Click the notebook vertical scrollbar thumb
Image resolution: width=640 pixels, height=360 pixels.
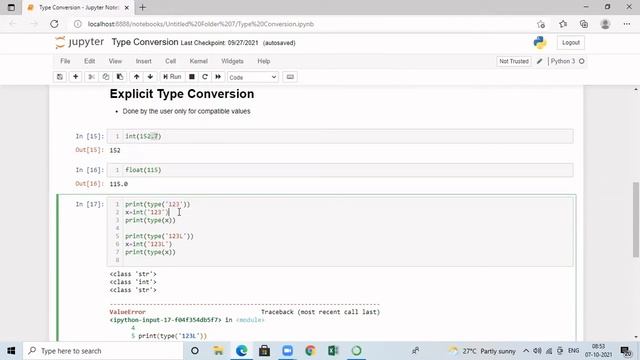[x=636, y=220]
